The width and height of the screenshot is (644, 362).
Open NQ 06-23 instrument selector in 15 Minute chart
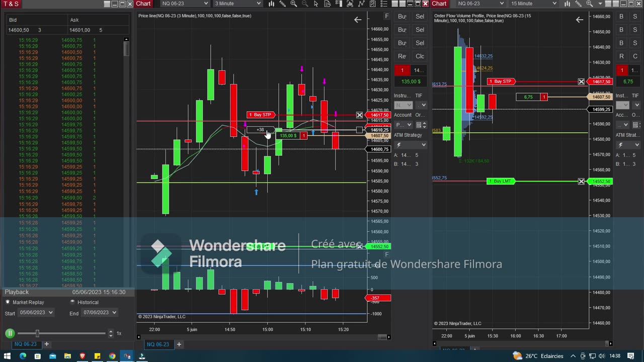click(x=480, y=4)
